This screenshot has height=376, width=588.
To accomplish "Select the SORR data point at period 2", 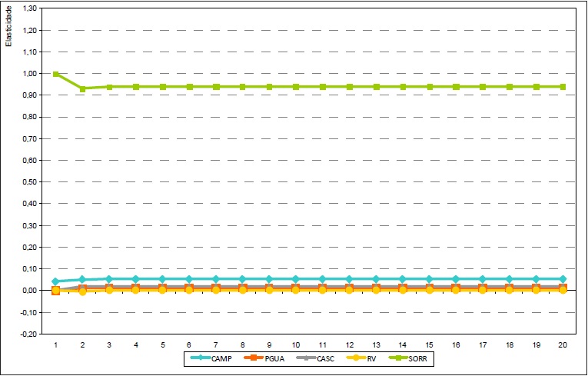I will coord(82,88).
